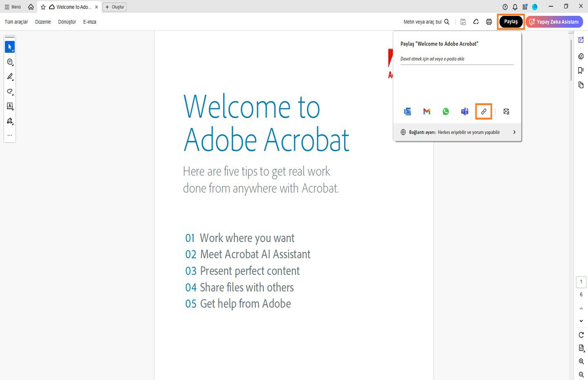
Task: Open Tüm araçlar tools menu
Action: click(16, 22)
